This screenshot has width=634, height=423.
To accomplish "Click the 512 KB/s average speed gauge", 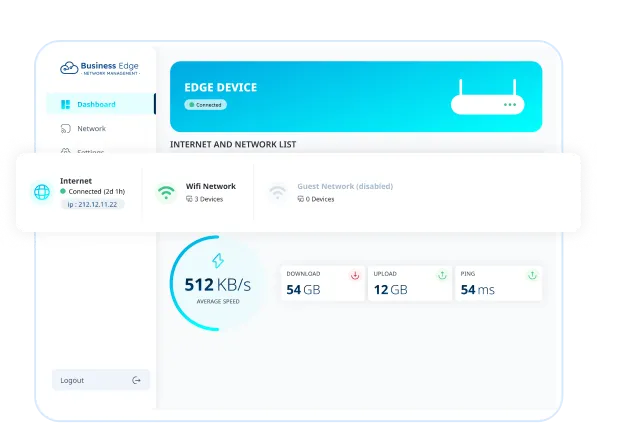I will click(217, 285).
